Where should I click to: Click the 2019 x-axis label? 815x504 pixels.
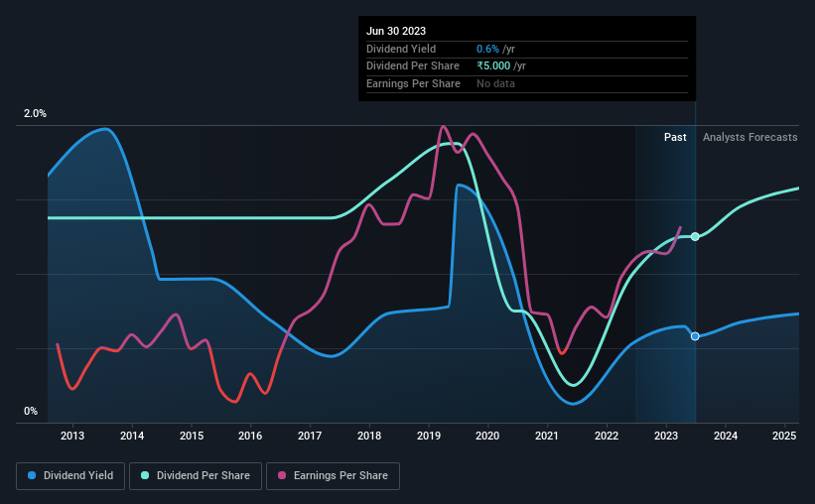pyautogui.click(x=429, y=436)
